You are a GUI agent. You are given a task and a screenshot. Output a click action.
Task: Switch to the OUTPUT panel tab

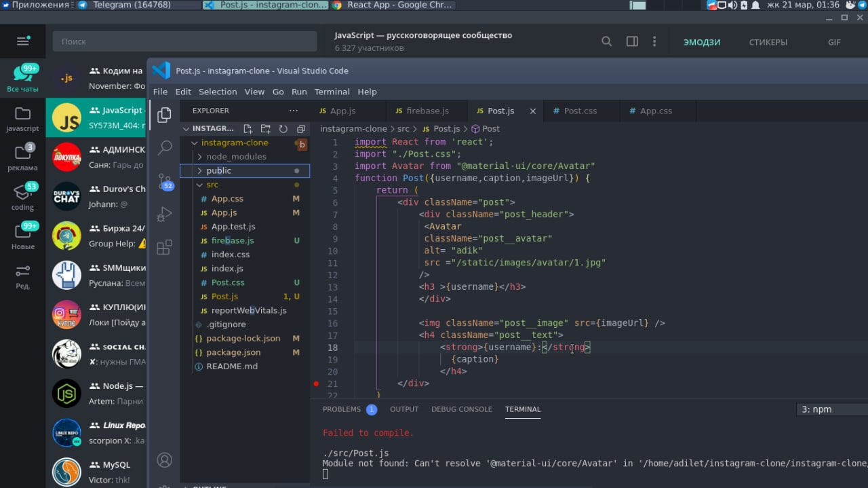coord(404,409)
